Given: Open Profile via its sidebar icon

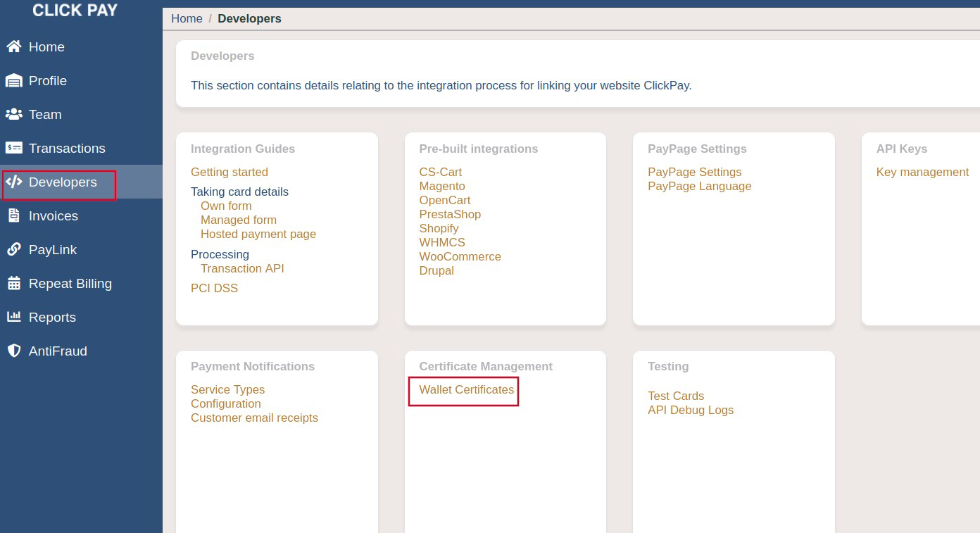Looking at the screenshot, I should click(15, 81).
